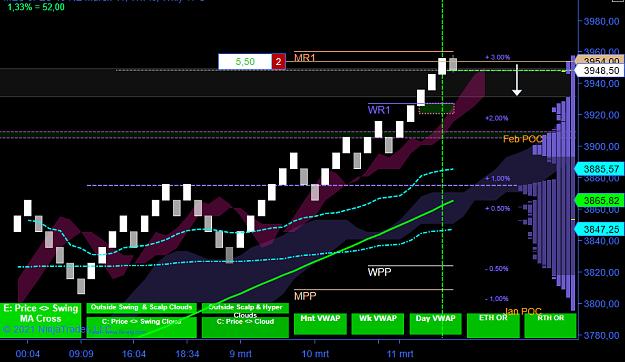
Task: Click the 5,50 order quantity box
Action: point(245,62)
